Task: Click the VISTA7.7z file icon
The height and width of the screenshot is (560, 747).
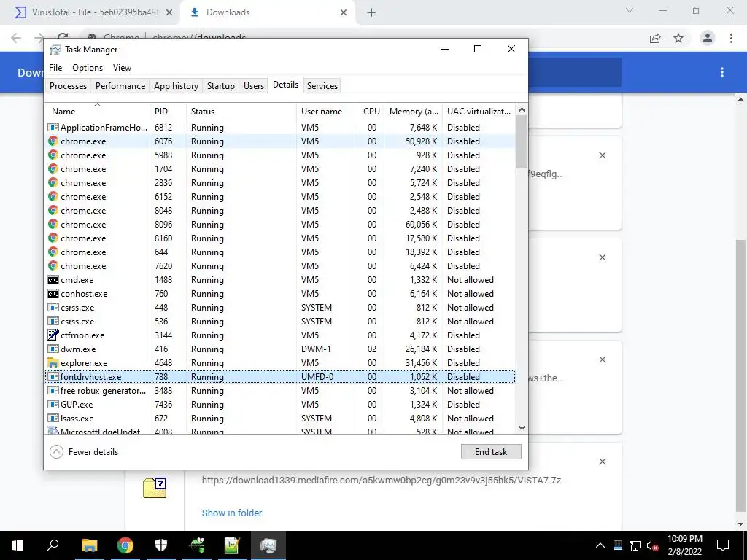Action: click(155, 488)
